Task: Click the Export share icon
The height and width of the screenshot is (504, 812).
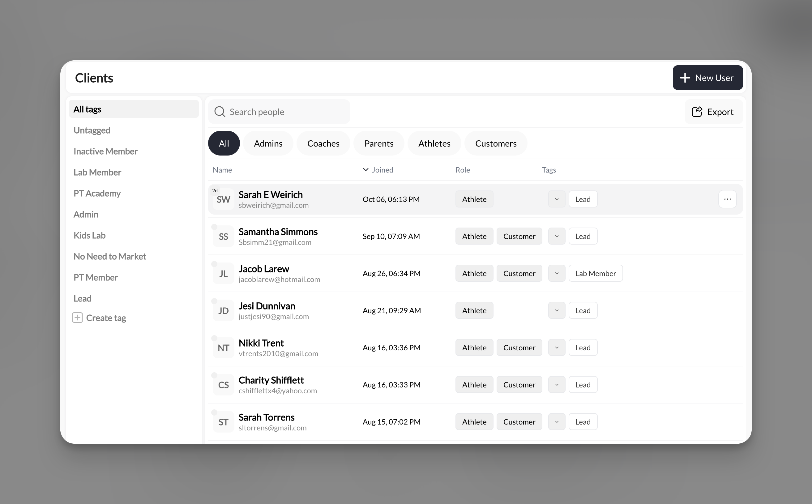Action: click(697, 112)
